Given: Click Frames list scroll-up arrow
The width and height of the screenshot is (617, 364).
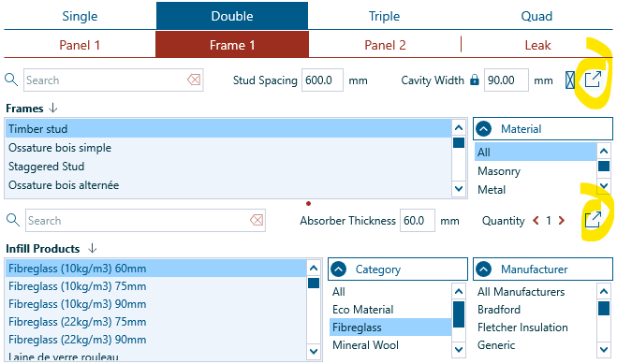Looking at the screenshot, I should (459, 127).
